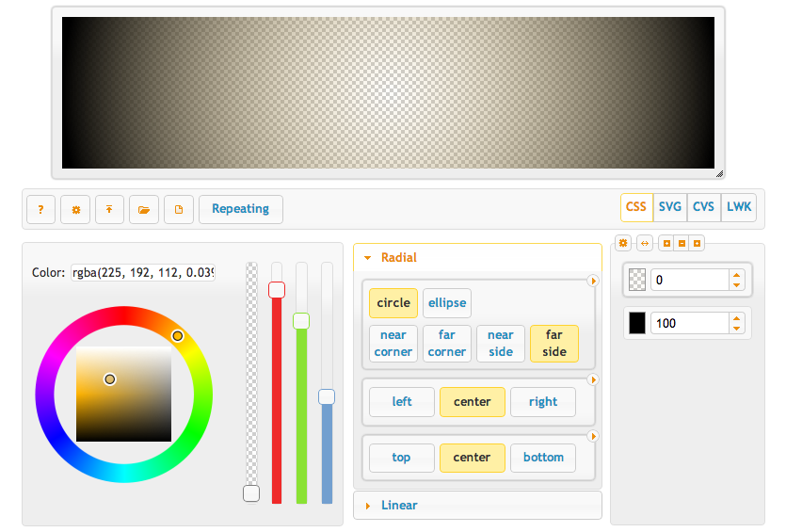Increase the 100 stop position value

[736, 318]
